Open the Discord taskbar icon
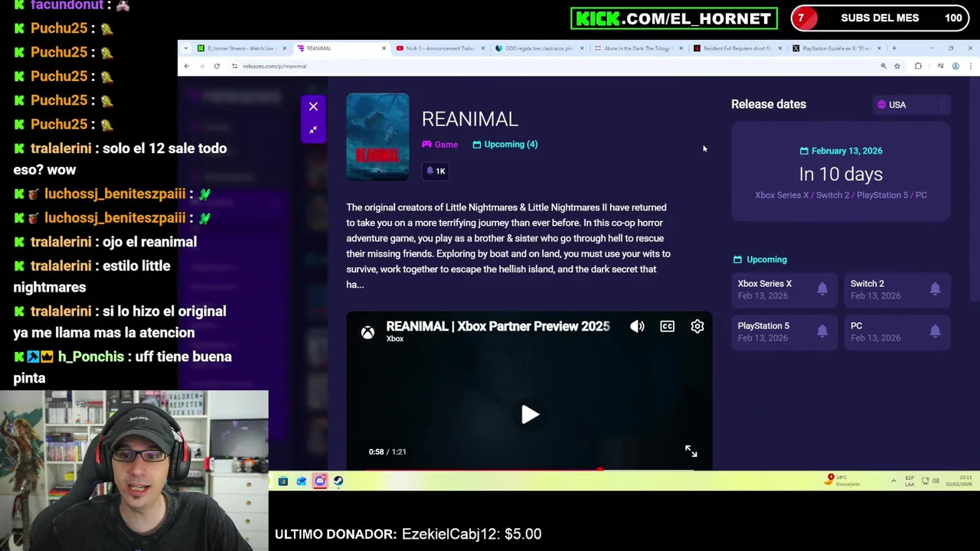The image size is (980, 551). pyautogui.click(x=320, y=481)
